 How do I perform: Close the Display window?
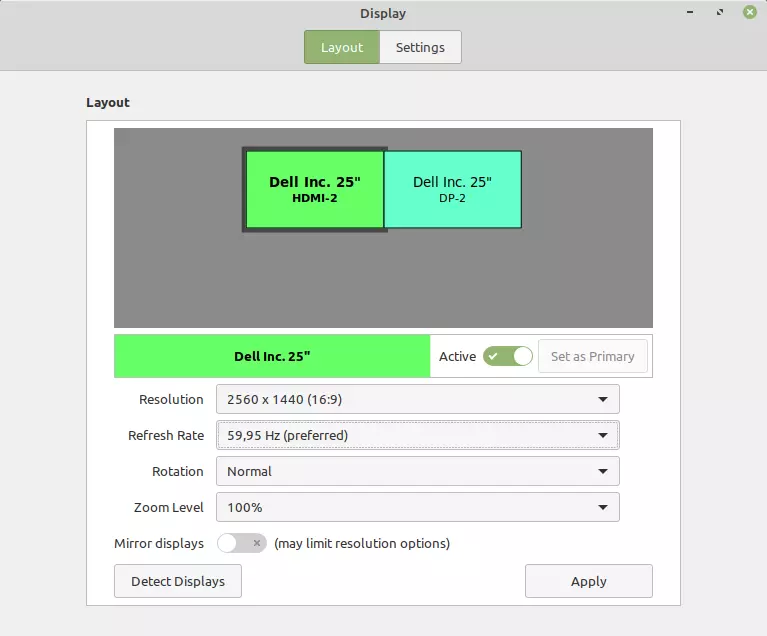[x=749, y=12]
